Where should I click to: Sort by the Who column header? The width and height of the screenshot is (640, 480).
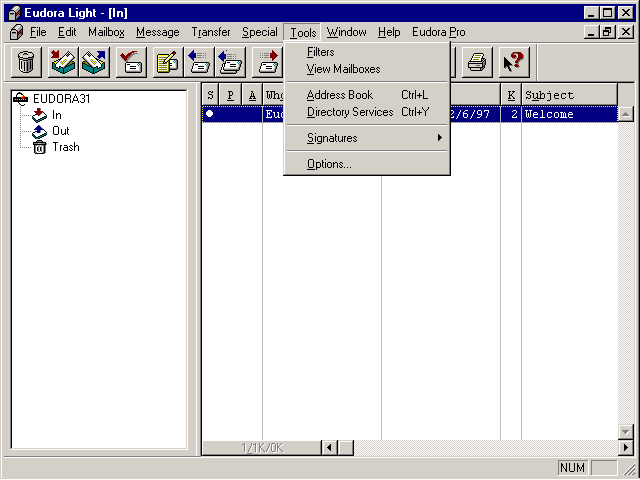274,95
